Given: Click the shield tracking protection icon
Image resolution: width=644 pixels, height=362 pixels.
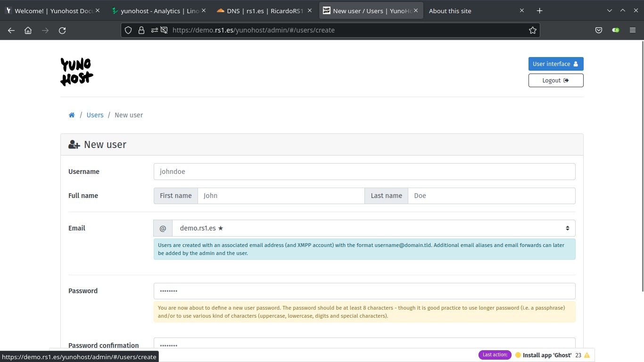Looking at the screenshot, I should pos(128,30).
